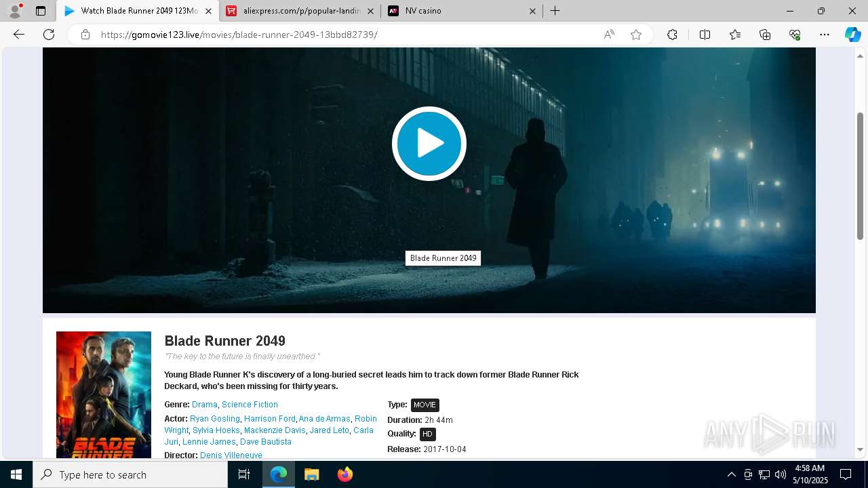Open Task View on taskbar
Image resolution: width=868 pixels, height=488 pixels.
[x=244, y=474]
